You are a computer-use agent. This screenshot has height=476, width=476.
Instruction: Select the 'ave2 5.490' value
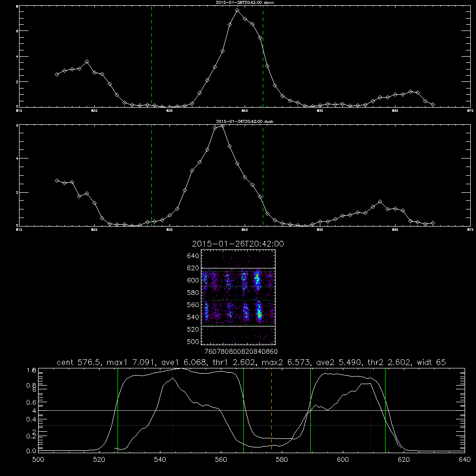(339, 362)
